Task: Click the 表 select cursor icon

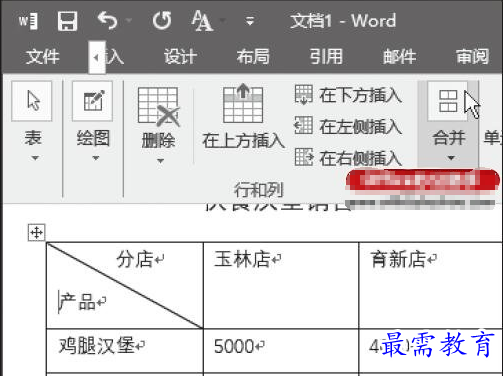Action: pos(32,101)
